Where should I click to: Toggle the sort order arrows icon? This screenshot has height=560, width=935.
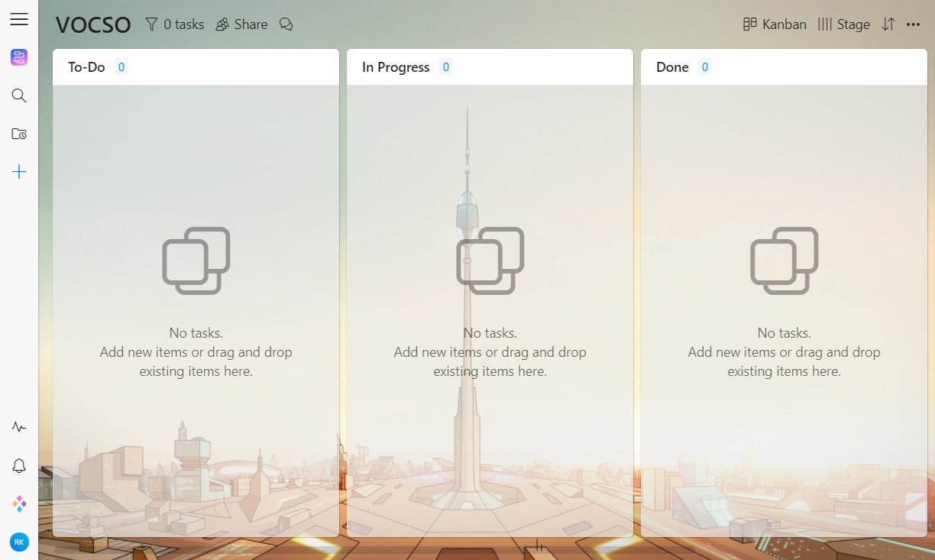[888, 24]
